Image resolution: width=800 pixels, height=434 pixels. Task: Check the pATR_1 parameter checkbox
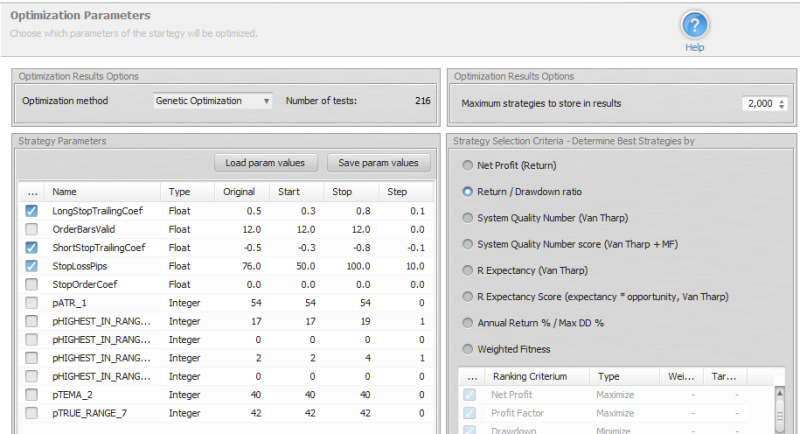(x=32, y=302)
